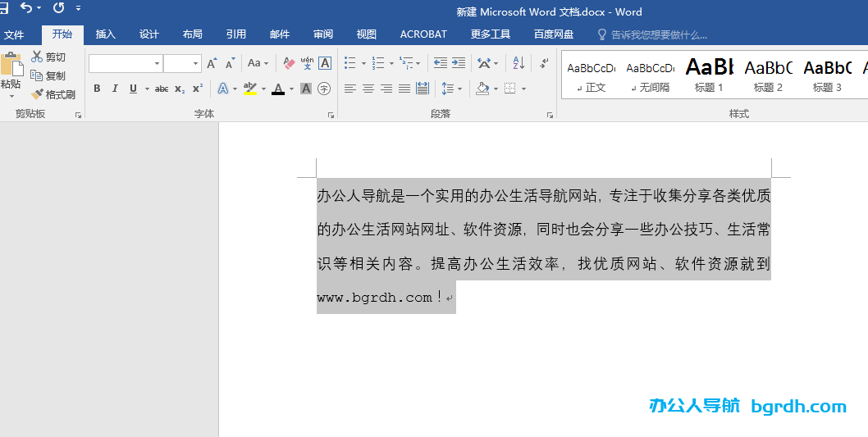Viewport: 868px width, 437px height.
Task: Apply the 无间隔 style
Action: click(x=651, y=75)
